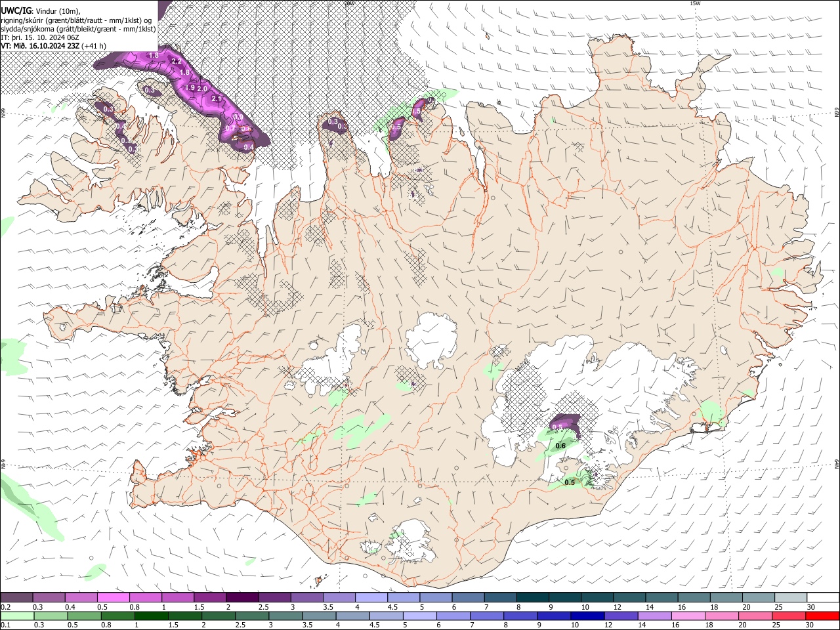Click the 0.2 label under the purple scale
The image size is (840, 630).
tap(6, 607)
